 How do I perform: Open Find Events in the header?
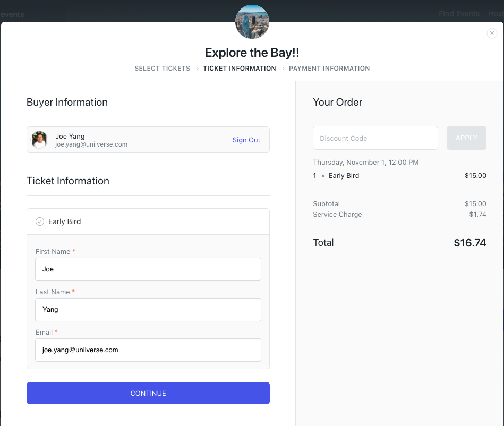coord(459,14)
